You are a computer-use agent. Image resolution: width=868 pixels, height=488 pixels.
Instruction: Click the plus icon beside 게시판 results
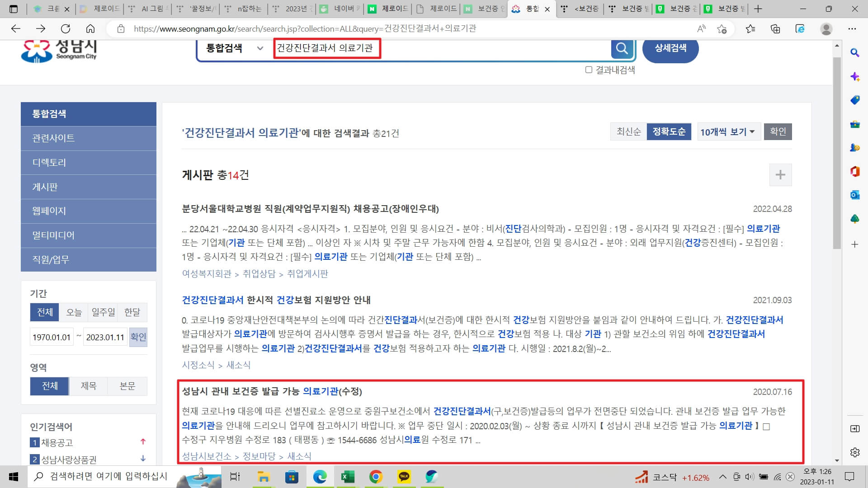point(780,175)
